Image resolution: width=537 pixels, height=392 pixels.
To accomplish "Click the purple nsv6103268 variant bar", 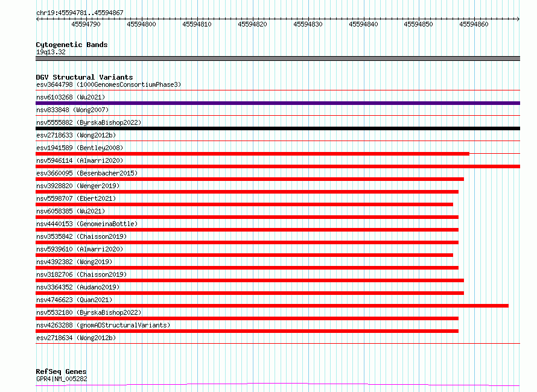I will click(278, 103).
